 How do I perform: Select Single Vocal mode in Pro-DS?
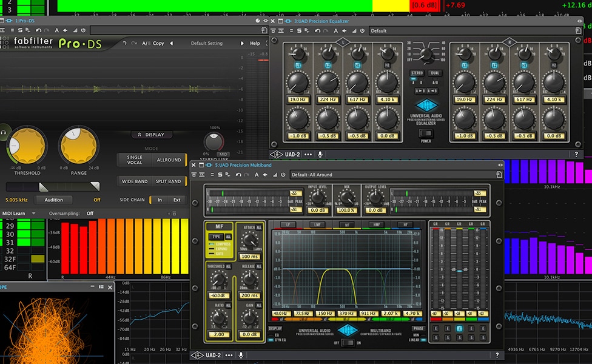point(135,160)
